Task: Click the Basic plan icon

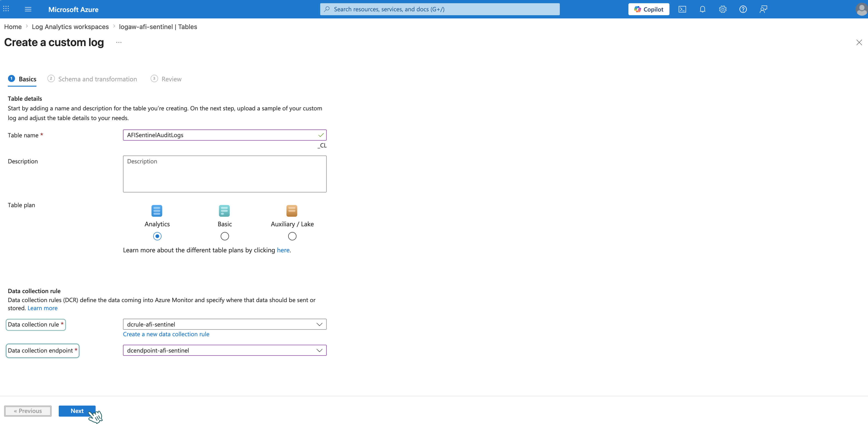Action: coord(224,211)
